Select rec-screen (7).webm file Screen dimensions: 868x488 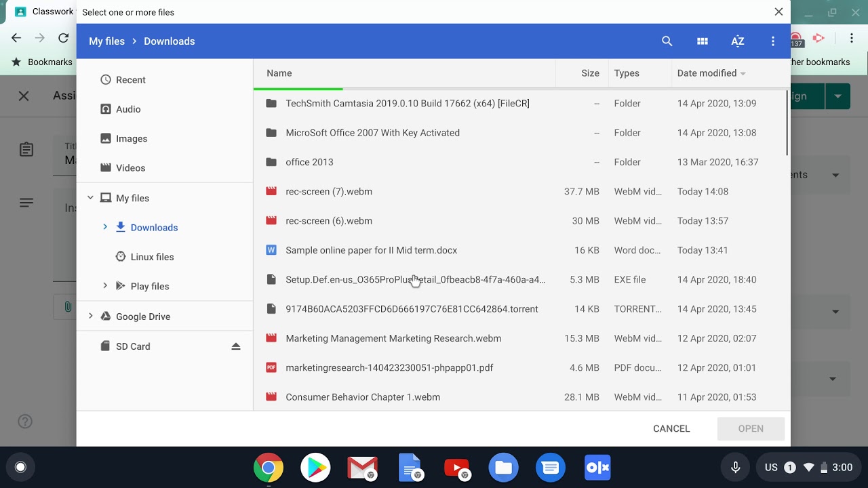click(520, 192)
